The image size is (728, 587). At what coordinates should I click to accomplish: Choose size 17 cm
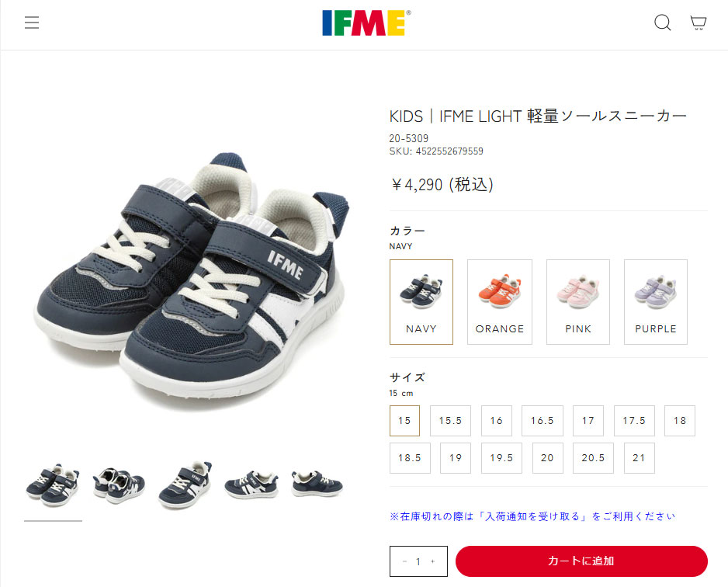click(x=588, y=421)
